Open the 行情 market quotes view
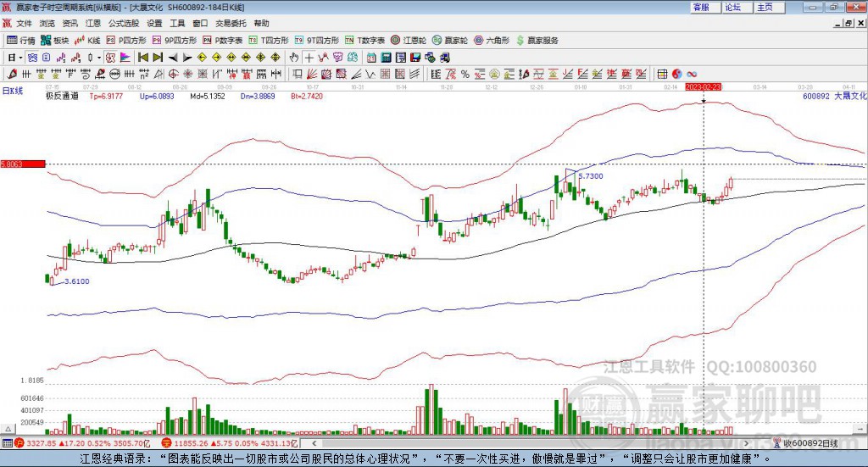868x467 pixels. [x=20, y=41]
